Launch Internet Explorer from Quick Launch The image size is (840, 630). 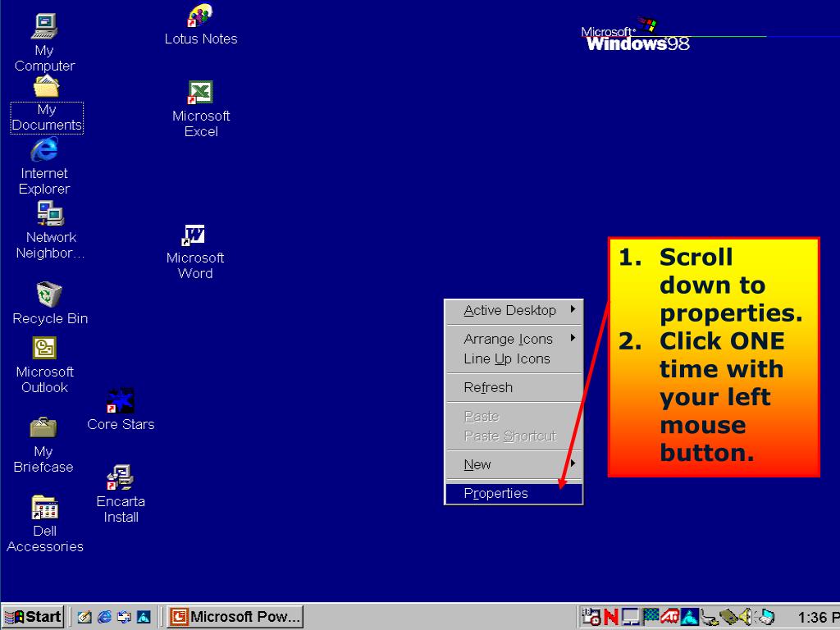coord(104,617)
